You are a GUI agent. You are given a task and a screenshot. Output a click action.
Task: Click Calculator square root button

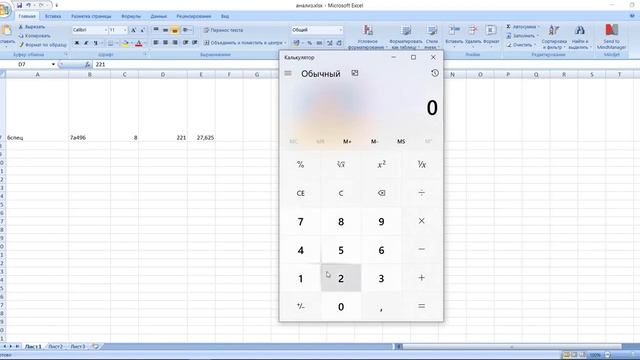point(341,164)
